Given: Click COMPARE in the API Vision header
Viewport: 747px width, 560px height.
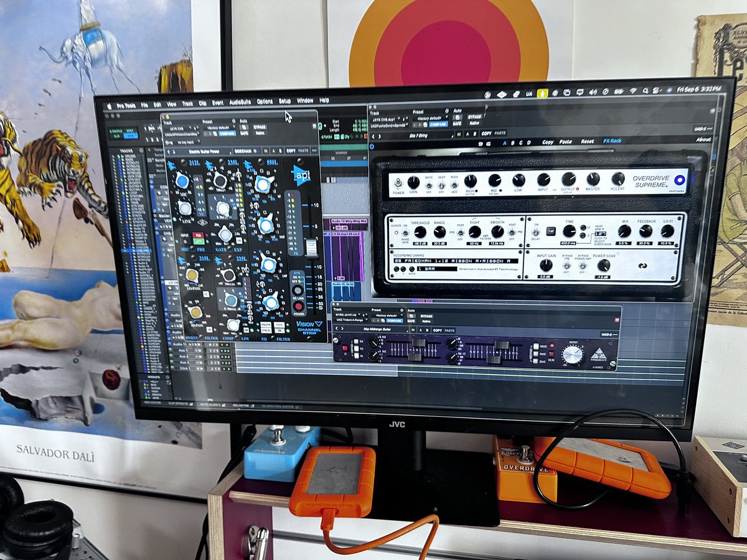Looking at the screenshot, I should pyautogui.click(x=227, y=133).
